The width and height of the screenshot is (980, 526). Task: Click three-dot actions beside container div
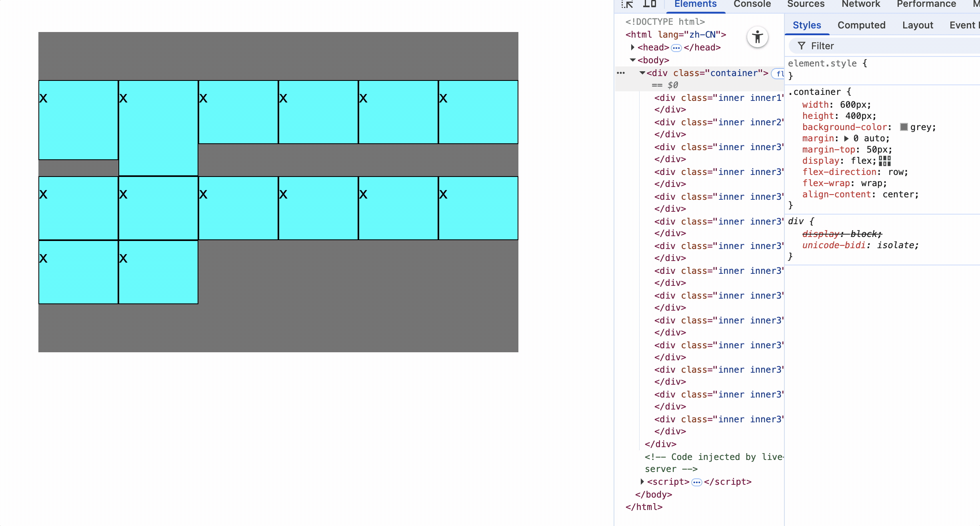click(621, 73)
